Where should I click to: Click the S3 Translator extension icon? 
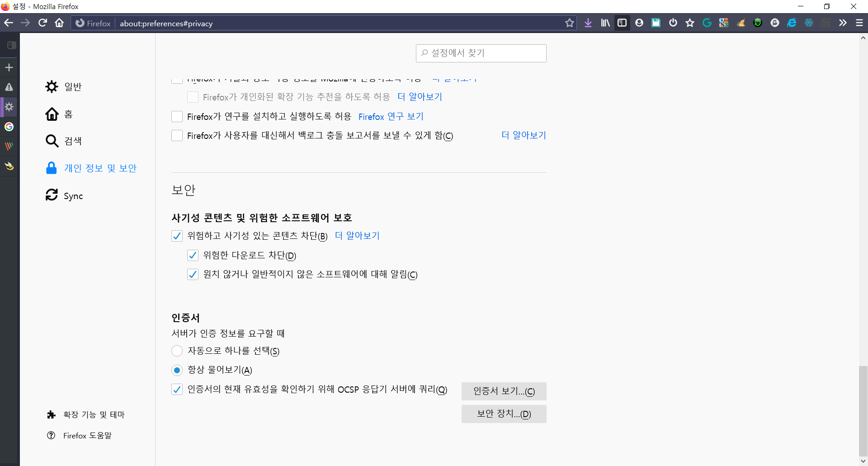tap(724, 23)
